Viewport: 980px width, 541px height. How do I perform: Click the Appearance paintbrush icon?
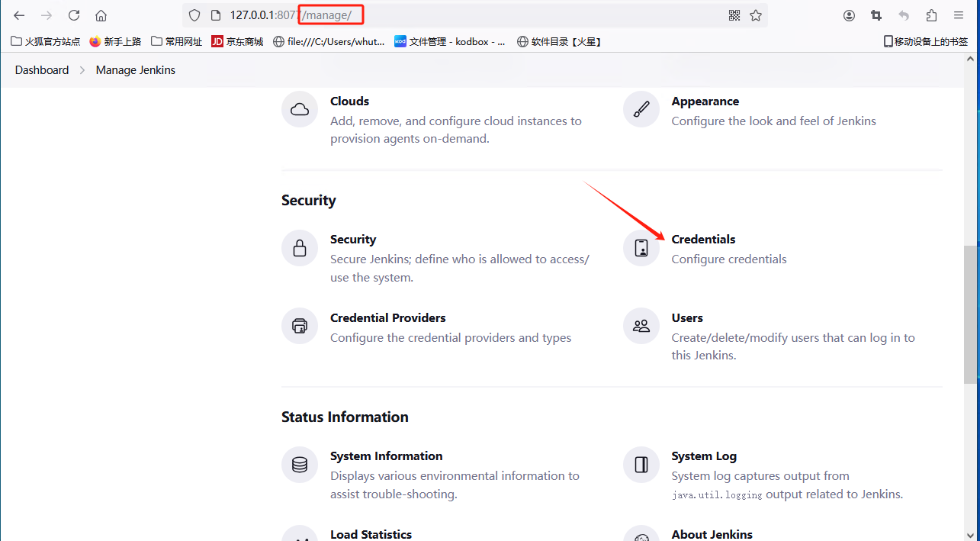pos(641,109)
